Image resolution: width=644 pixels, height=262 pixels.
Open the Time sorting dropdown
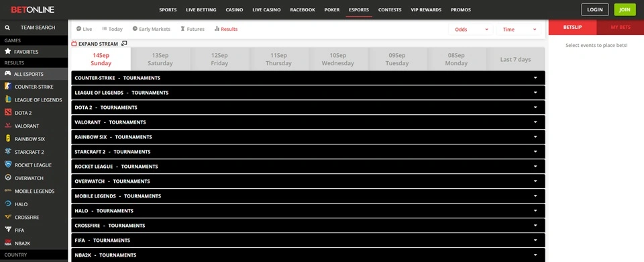click(519, 29)
